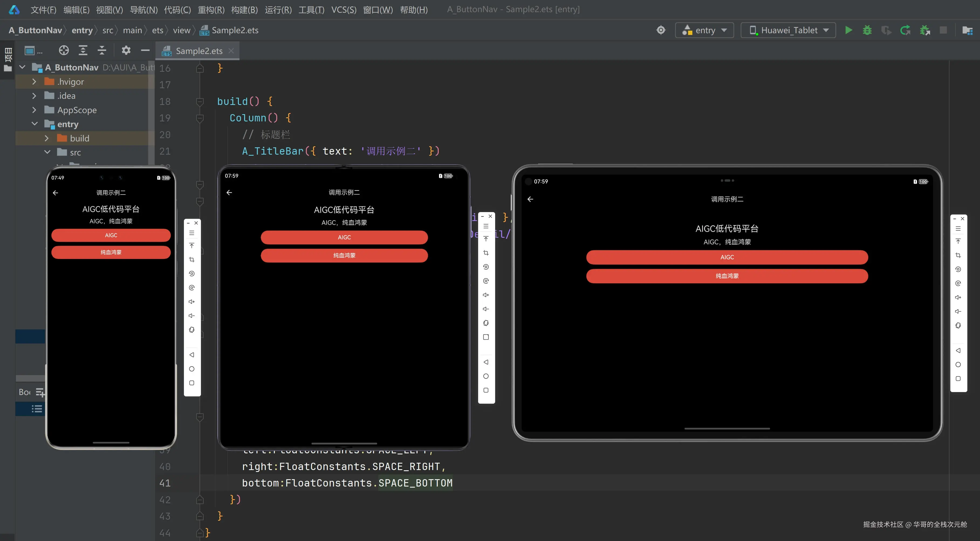Click Collapse All in the project panel

102,50
